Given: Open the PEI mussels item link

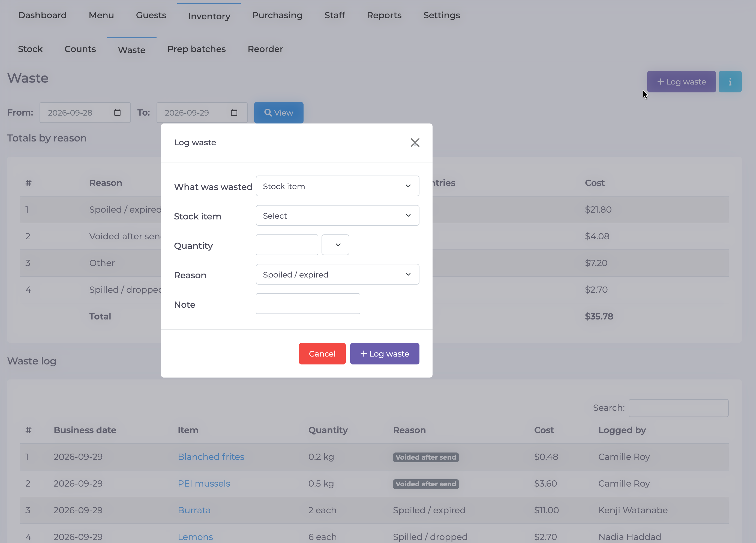Looking at the screenshot, I should point(204,483).
